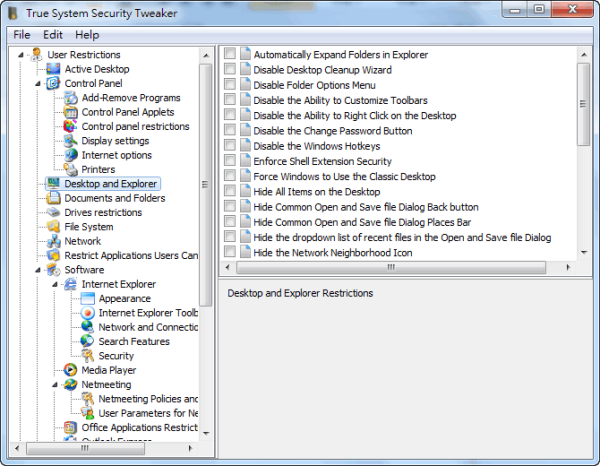Click the Display settings icon
Viewport: 600px width, 466px height.
(70, 141)
